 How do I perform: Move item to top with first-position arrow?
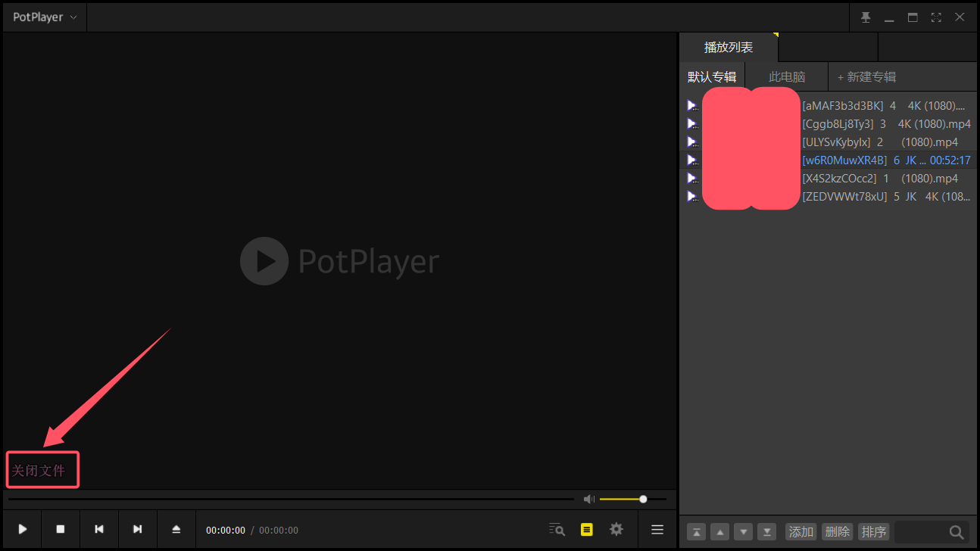696,531
